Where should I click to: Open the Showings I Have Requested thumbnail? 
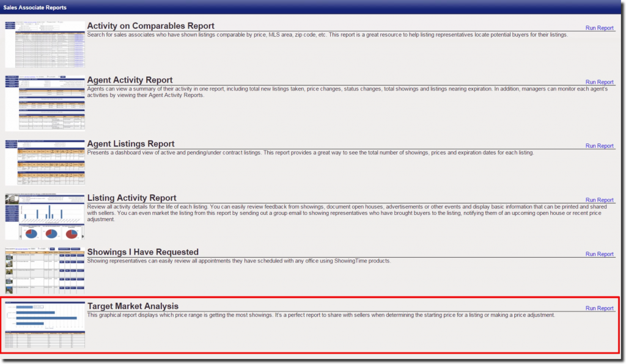(45, 269)
